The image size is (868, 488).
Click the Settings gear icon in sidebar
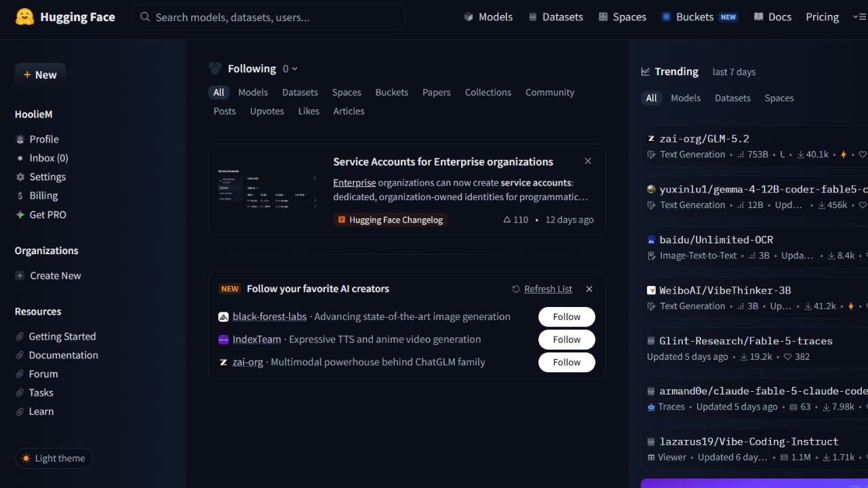20,177
